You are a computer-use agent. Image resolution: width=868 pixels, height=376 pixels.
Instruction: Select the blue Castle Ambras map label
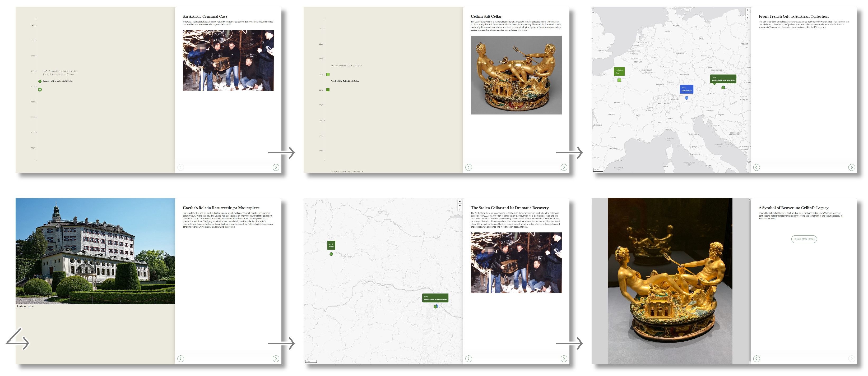click(686, 89)
